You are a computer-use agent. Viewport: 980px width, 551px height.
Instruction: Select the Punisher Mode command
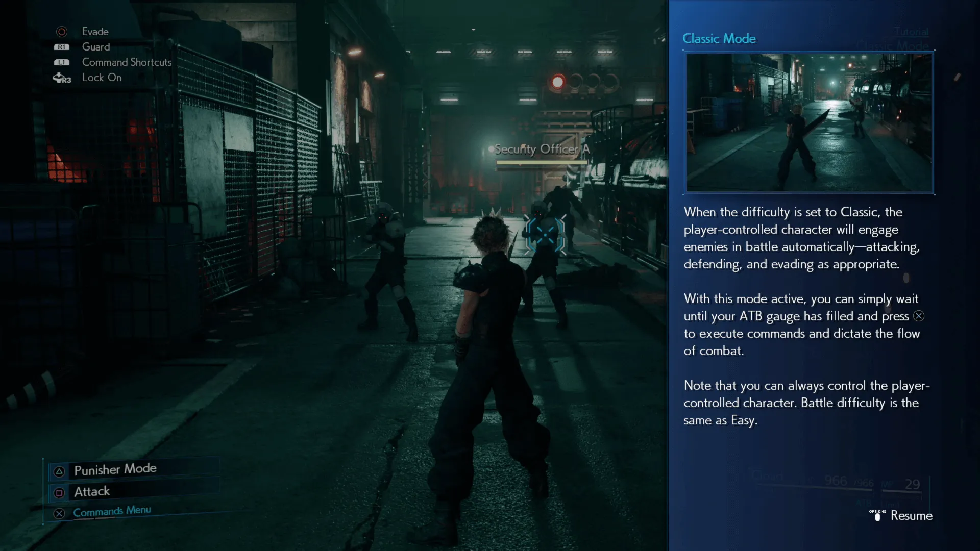point(115,469)
